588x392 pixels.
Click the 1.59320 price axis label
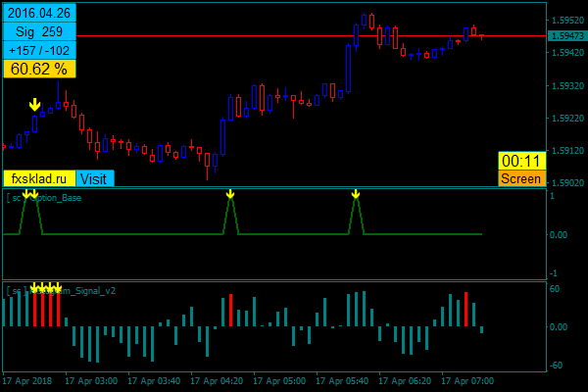567,86
